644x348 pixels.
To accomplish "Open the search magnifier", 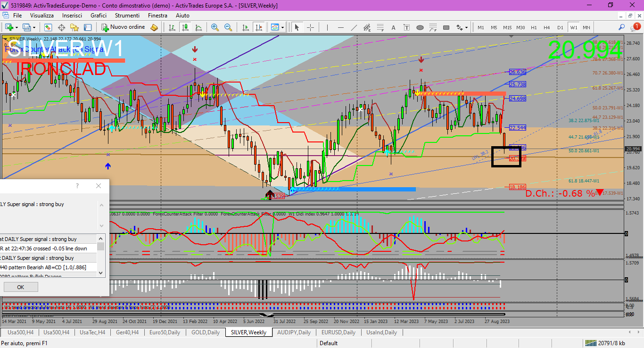I will pos(622,27).
